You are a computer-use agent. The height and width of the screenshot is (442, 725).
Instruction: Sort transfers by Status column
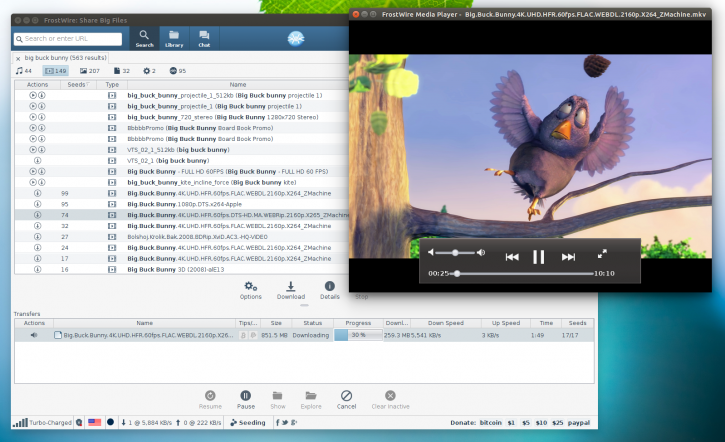[313, 323]
